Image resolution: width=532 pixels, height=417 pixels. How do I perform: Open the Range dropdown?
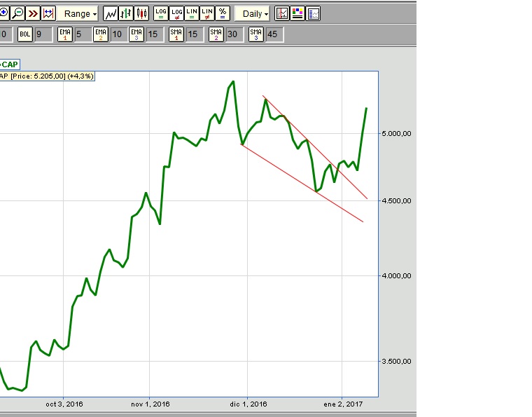pyautogui.click(x=78, y=14)
